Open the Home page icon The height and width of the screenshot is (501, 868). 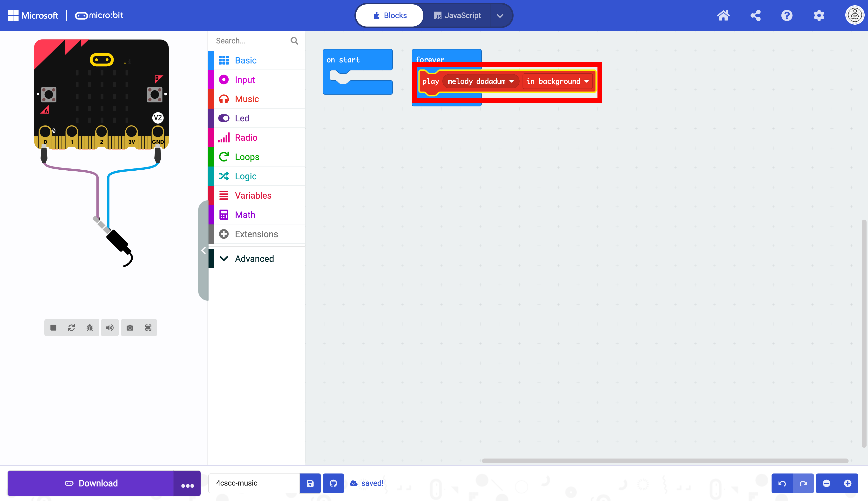coord(723,15)
